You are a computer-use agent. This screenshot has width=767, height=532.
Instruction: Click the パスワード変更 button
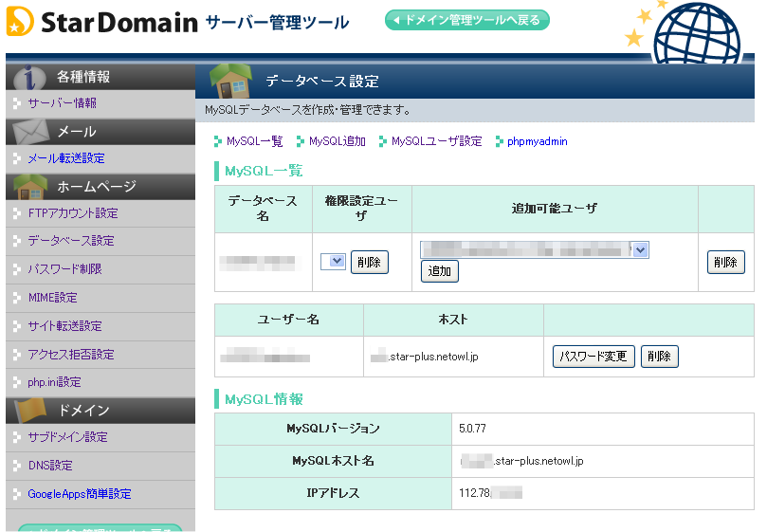pos(594,357)
